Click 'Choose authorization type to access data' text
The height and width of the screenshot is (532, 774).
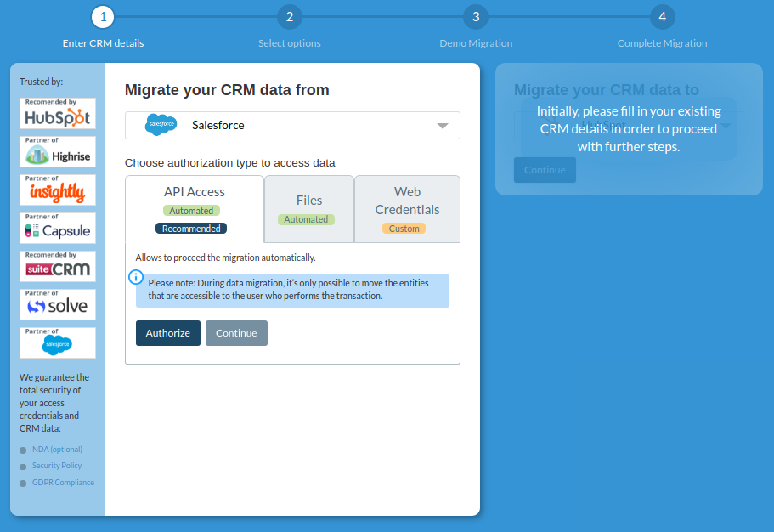click(x=230, y=163)
